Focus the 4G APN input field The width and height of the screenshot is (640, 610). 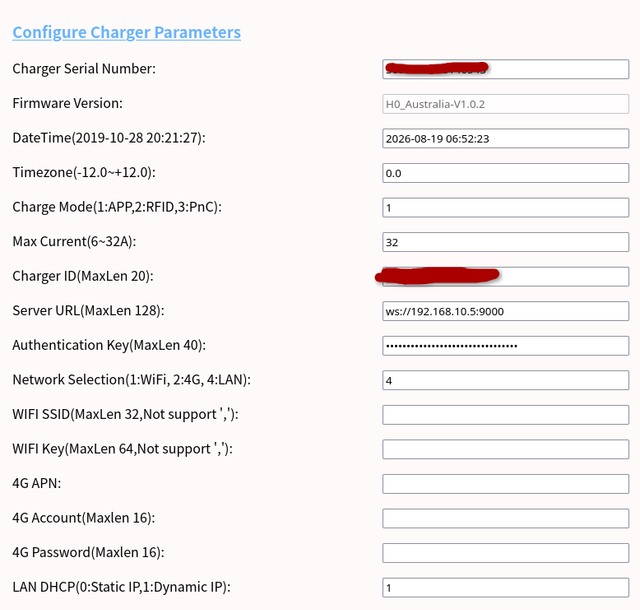point(506,484)
